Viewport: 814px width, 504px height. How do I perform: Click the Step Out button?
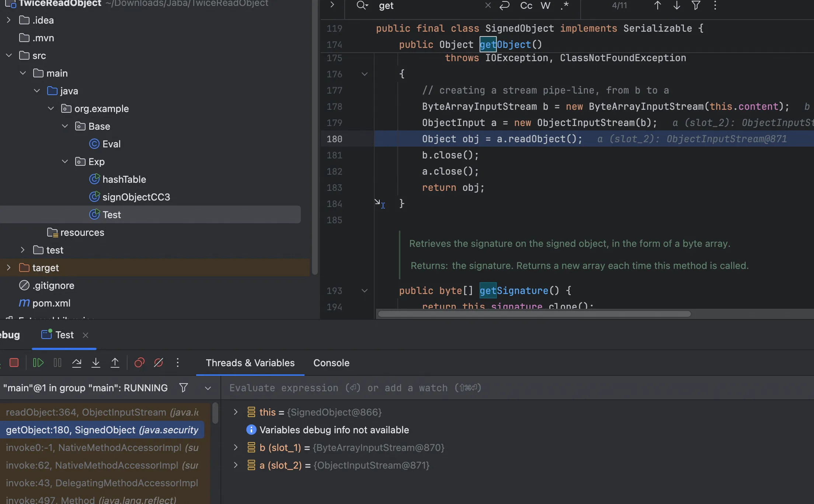115,363
